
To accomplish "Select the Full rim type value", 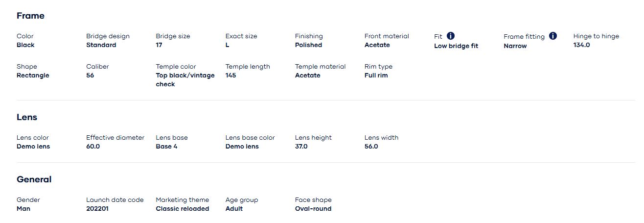I will (376, 75).
